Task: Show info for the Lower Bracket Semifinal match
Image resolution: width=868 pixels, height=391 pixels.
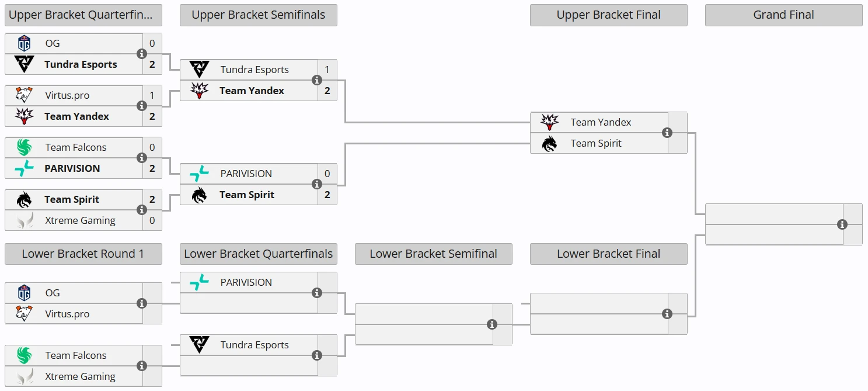Action: pyautogui.click(x=492, y=324)
